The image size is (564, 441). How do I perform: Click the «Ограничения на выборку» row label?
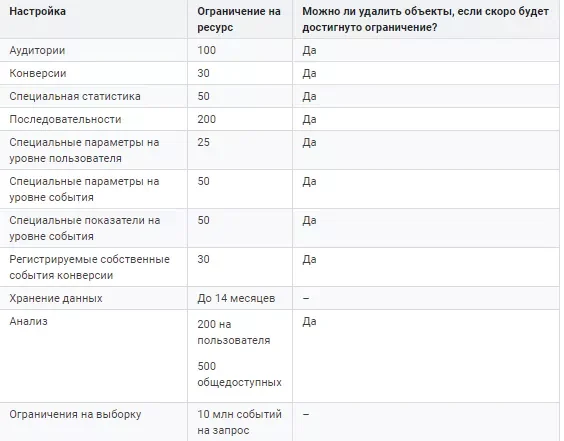[75, 414]
